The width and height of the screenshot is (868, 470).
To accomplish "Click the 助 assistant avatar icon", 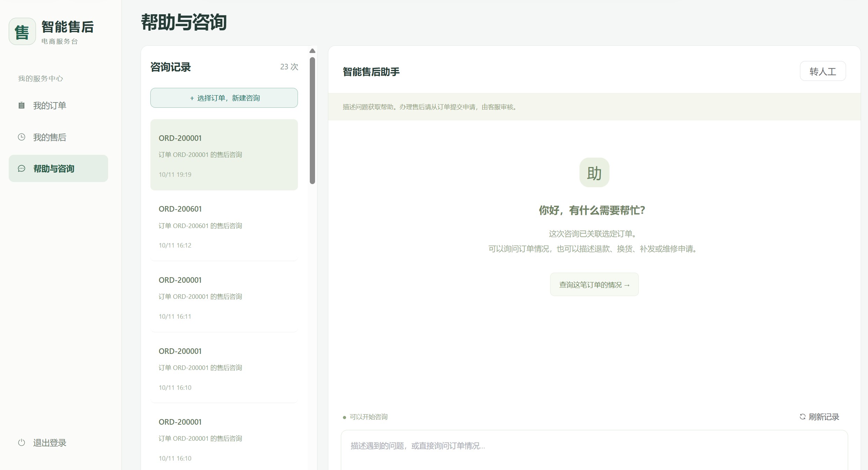I will pyautogui.click(x=594, y=173).
